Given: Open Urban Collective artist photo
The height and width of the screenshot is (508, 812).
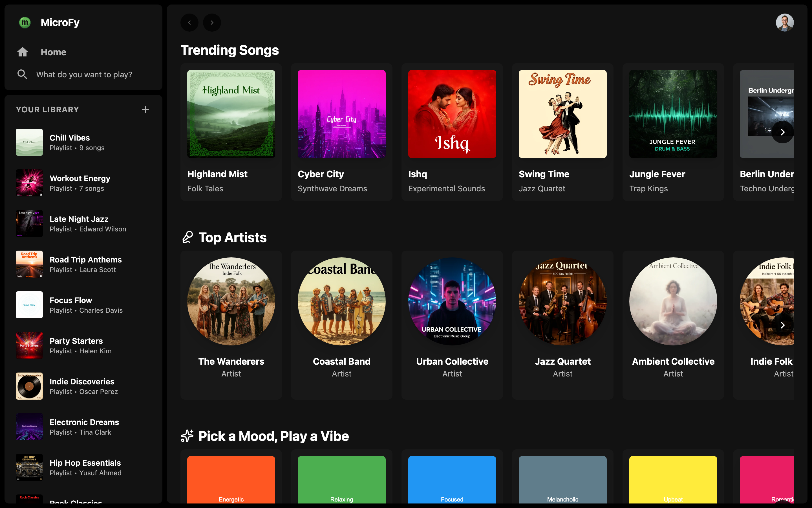Looking at the screenshot, I should click(452, 301).
